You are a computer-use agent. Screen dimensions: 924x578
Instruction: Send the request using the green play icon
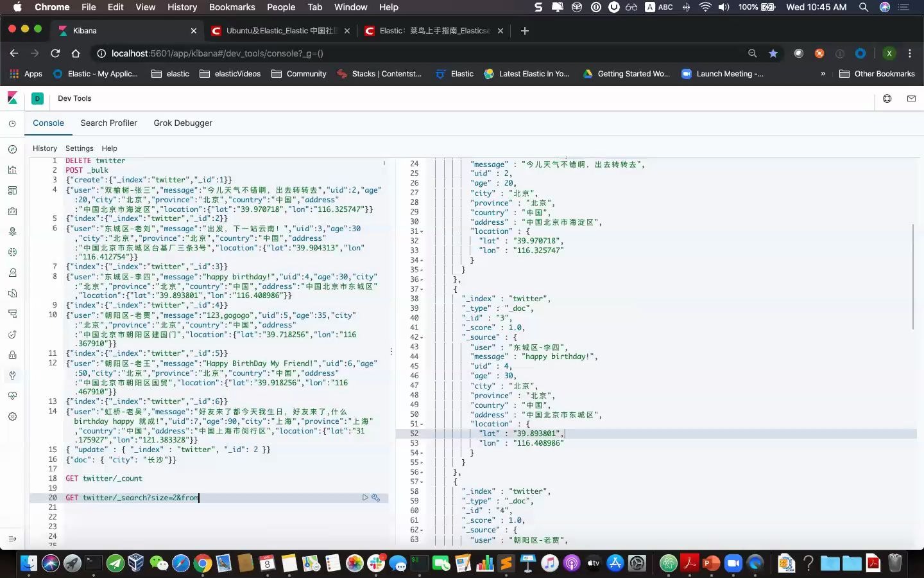point(364,497)
